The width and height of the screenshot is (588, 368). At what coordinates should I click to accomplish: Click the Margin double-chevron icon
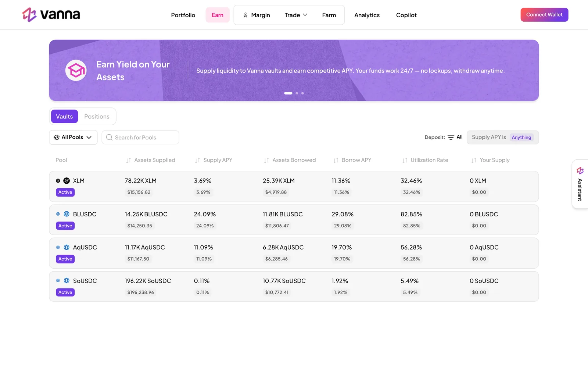coord(245,15)
